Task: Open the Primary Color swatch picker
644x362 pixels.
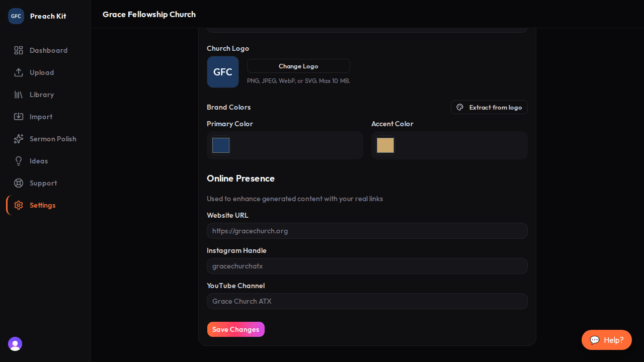Action: click(x=220, y=145)
